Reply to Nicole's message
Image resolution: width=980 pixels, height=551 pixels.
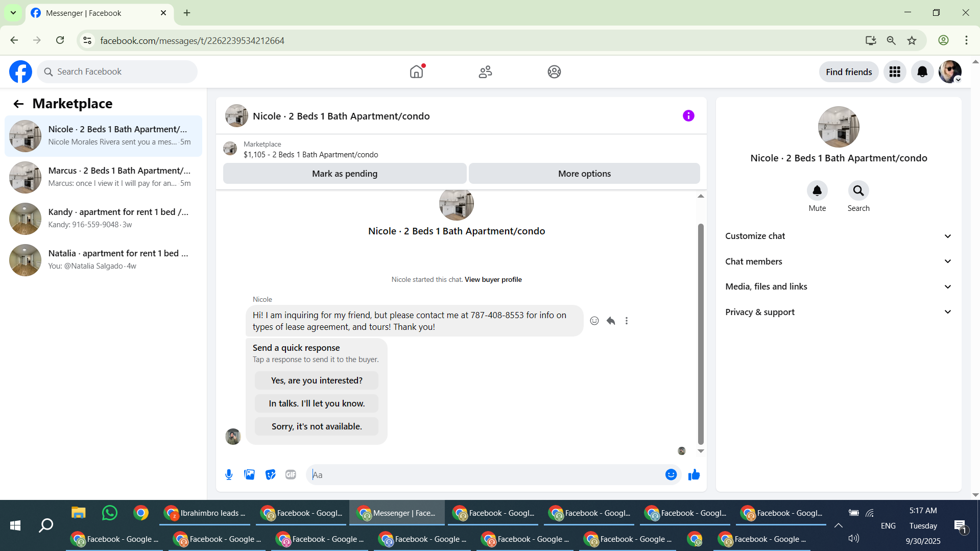(611, 321)
